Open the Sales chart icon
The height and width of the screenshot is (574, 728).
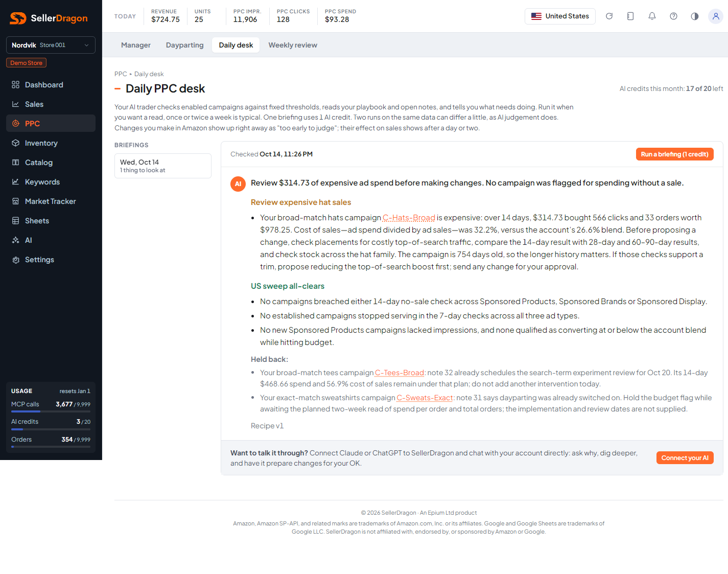point(16,104)
